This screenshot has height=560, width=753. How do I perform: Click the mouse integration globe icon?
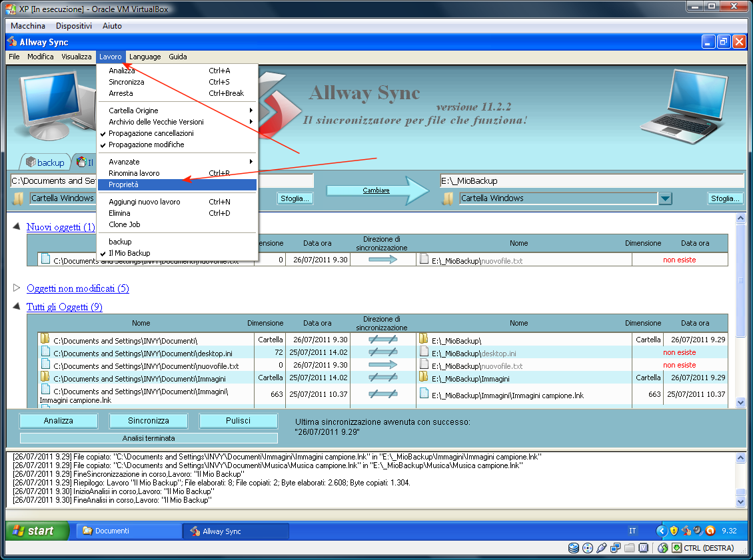[663, 548]
